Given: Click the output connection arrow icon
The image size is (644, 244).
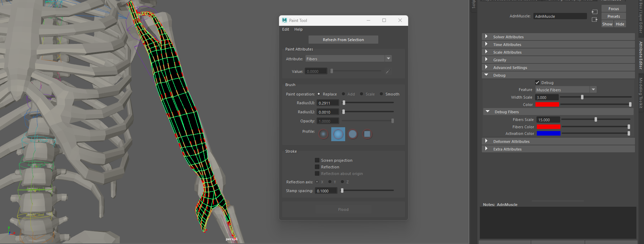Looking at the screenshot, I should (595, 20).
